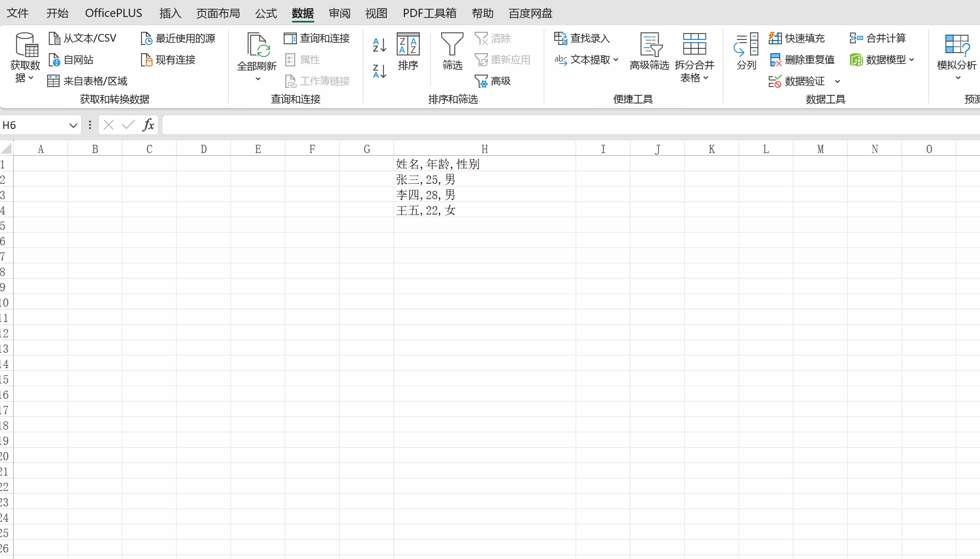Switch to the Insert (插入) tab
This screenshot has width=980, height=559.
[170, 13]
